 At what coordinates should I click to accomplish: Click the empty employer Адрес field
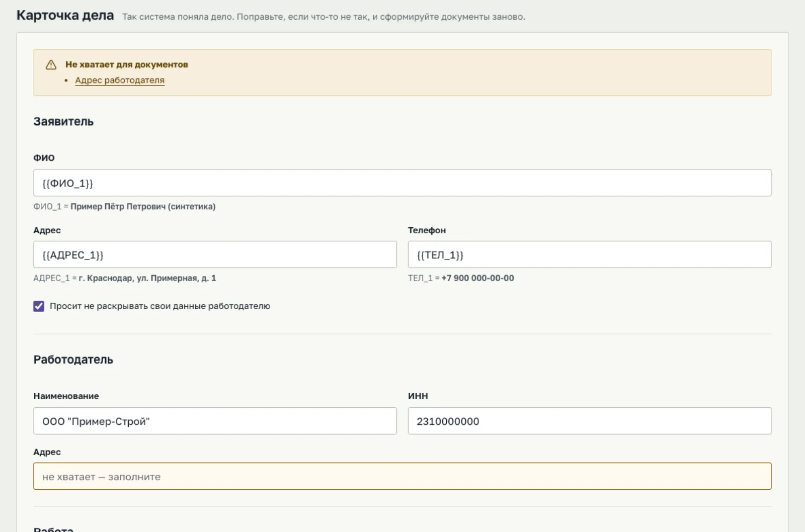[x=402, y=476]
